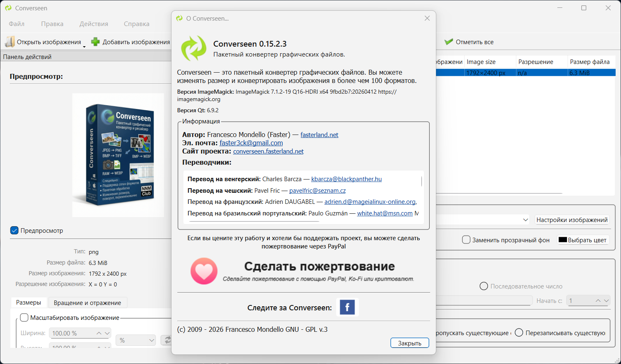Click the Отметить все toolbar label

pyautogui.click(x=475, y=42)
